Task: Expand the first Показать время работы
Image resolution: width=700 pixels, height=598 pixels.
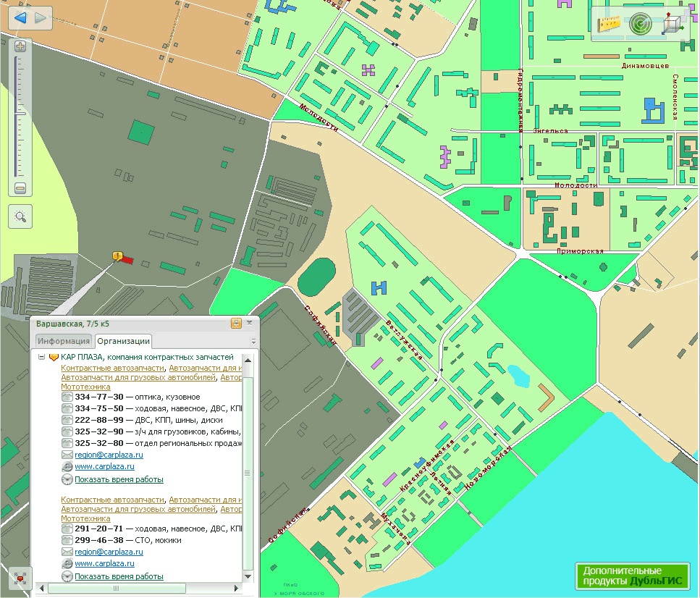Action: [x=119, y=479]
